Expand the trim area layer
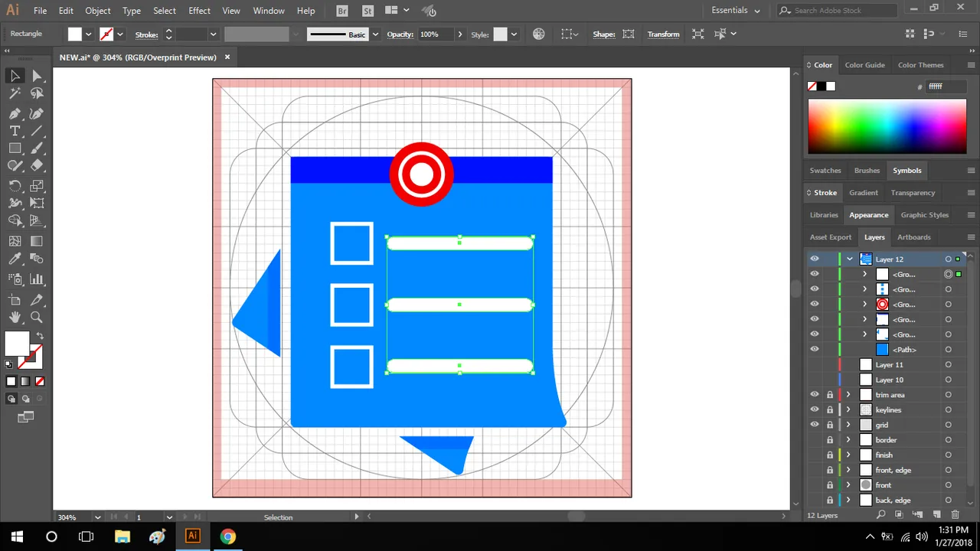The image size is (980, 551). tap(848, 395)
